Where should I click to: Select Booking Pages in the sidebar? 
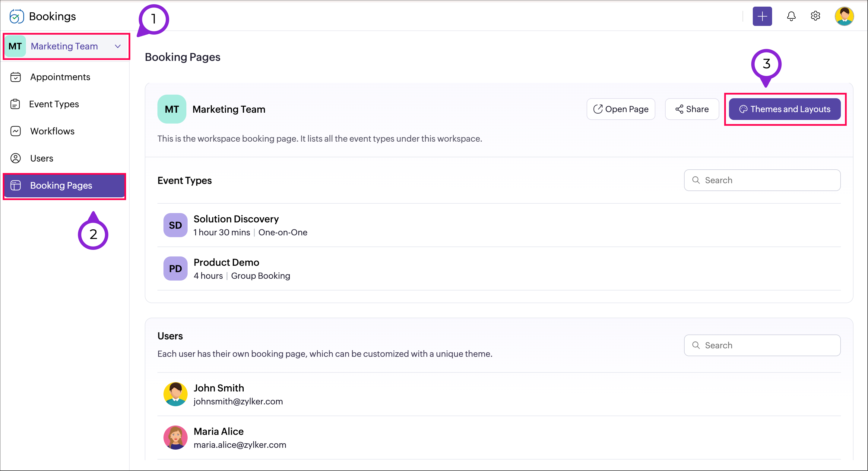click(64, 185)
